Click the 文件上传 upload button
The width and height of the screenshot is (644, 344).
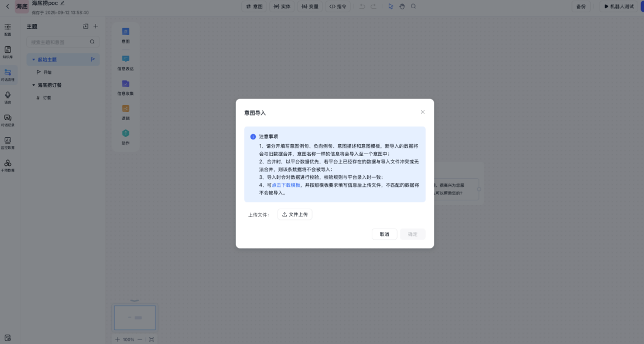tap(296, 214)
